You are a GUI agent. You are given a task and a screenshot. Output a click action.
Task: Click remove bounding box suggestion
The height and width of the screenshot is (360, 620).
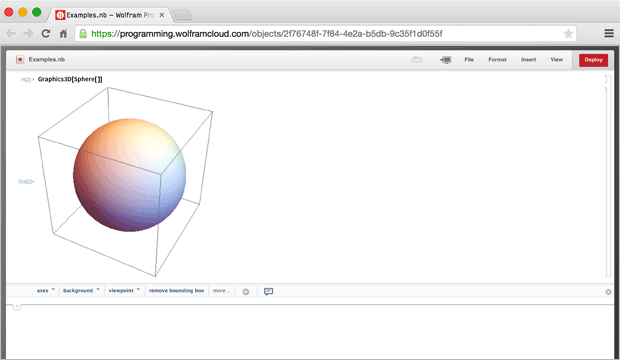176,291
